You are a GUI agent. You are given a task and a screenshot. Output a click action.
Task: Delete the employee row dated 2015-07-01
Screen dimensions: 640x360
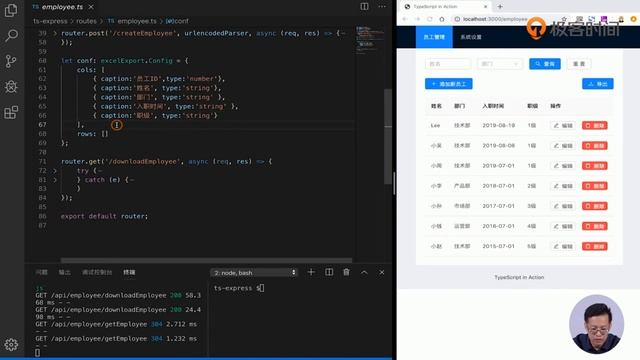595,247
